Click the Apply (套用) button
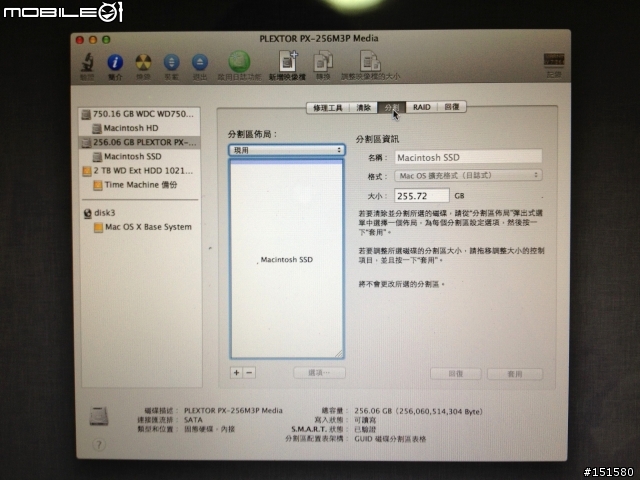640x480 pixels. click(515, 373)
